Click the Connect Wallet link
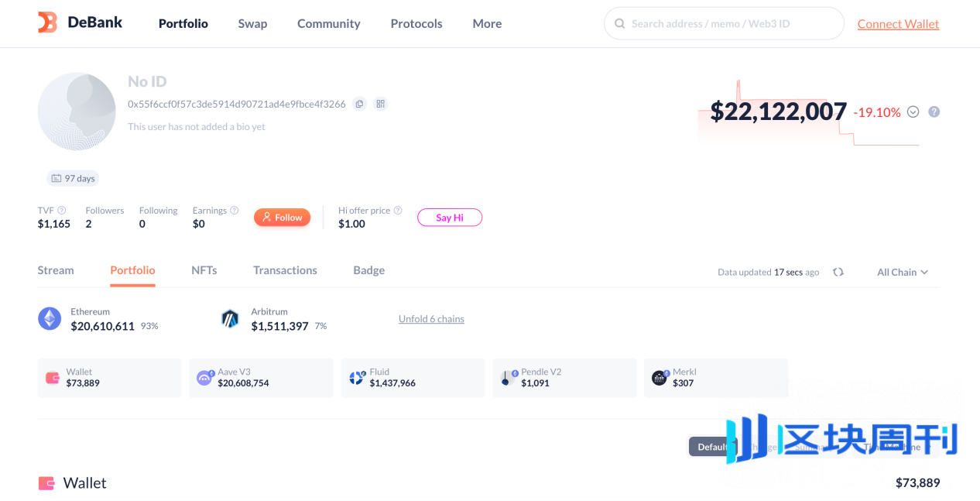 pos(898,24)
